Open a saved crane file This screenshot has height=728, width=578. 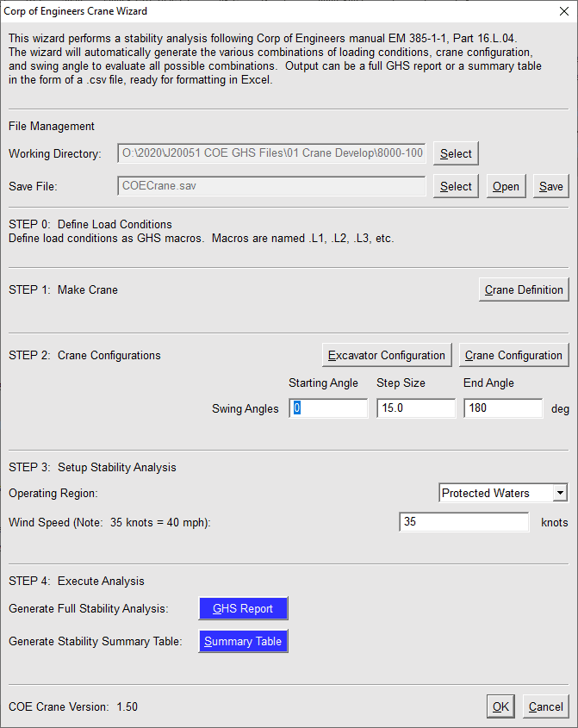click(x=506, y=186)
